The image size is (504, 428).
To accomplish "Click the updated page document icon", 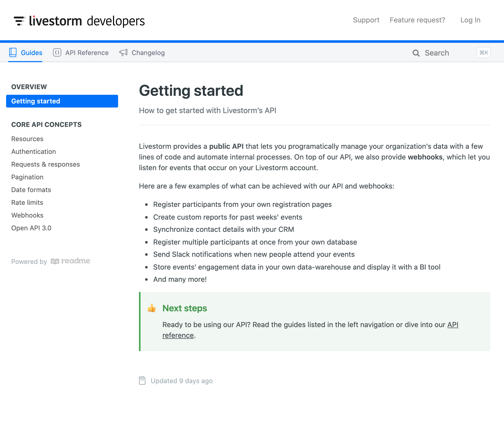I will tap(142, 381).
